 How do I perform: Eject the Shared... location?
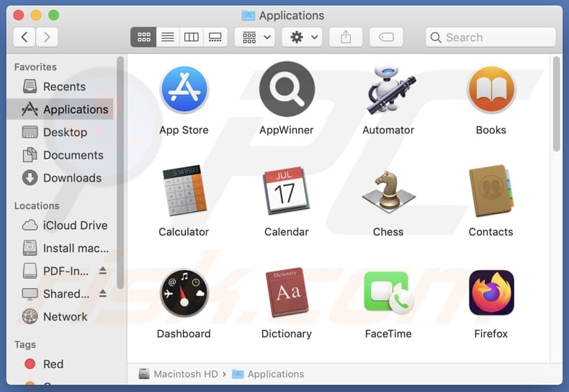click(103, 293)
